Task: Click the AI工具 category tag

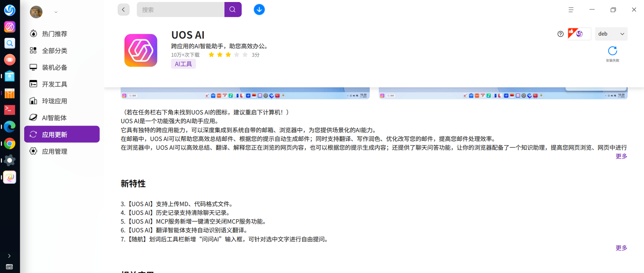Action: point(183,64)
